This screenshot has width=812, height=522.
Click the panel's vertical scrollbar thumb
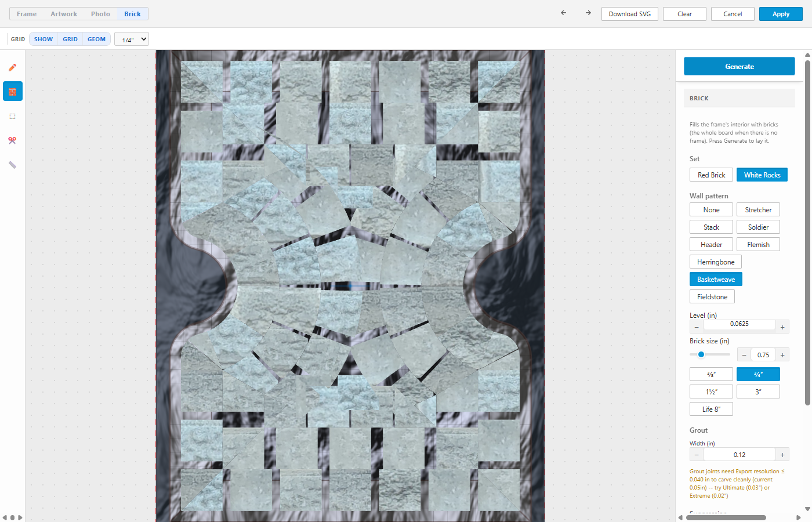807,232
